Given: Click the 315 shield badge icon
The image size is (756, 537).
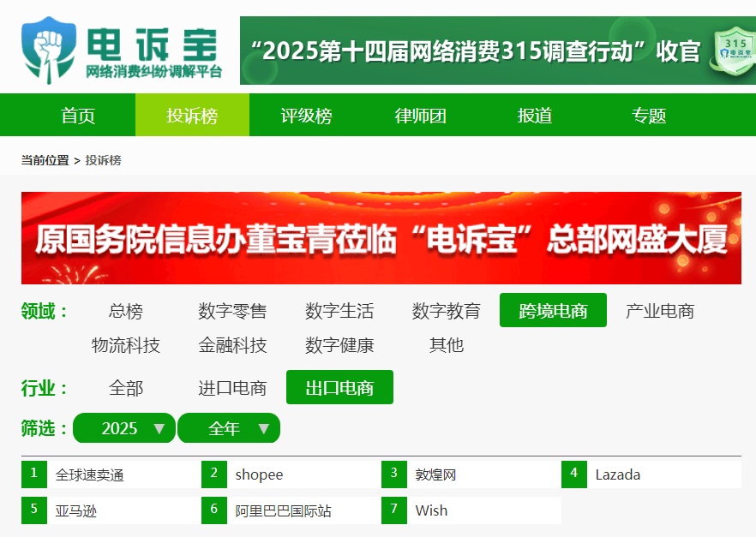Looking at the screenshot, I should tap(734, 50).
